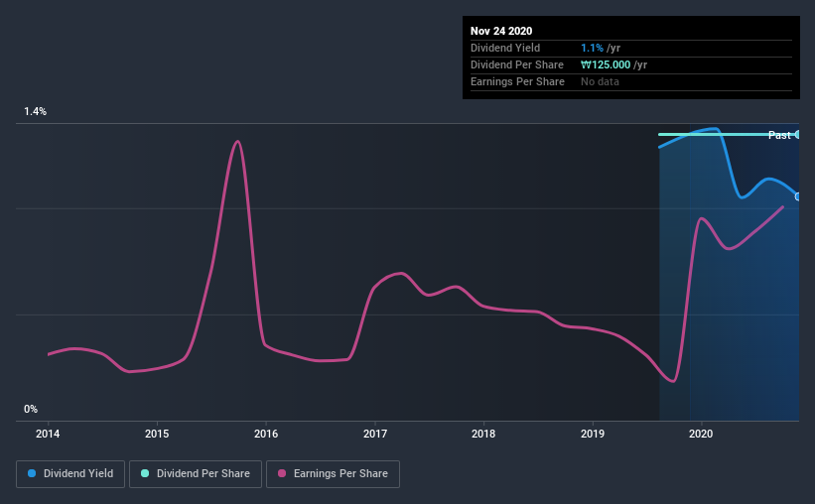Toggle the Dividend Per Share legend button
This screenshot has width=815, height=504.
197,474
